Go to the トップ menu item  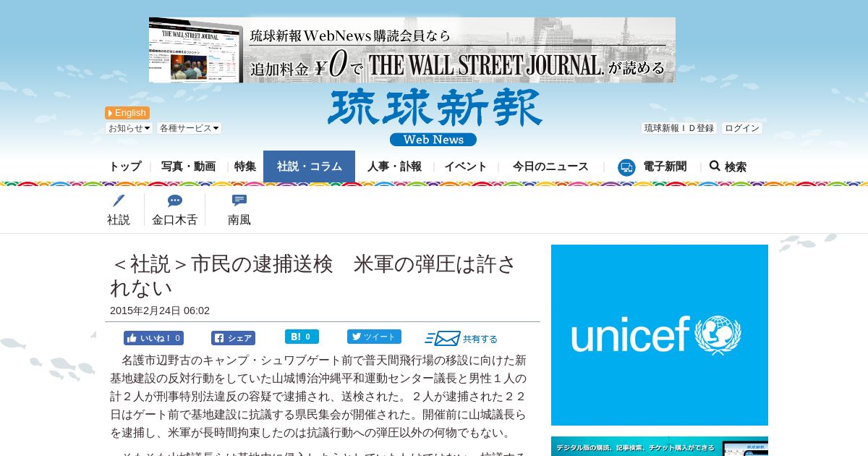tap(125, 166)
